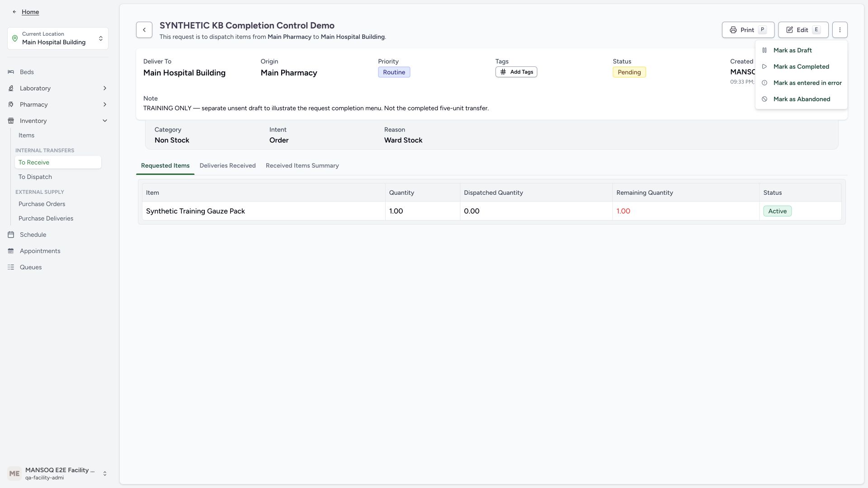Click the ME user avatar

pyautogui.click(x=14, y=474)
